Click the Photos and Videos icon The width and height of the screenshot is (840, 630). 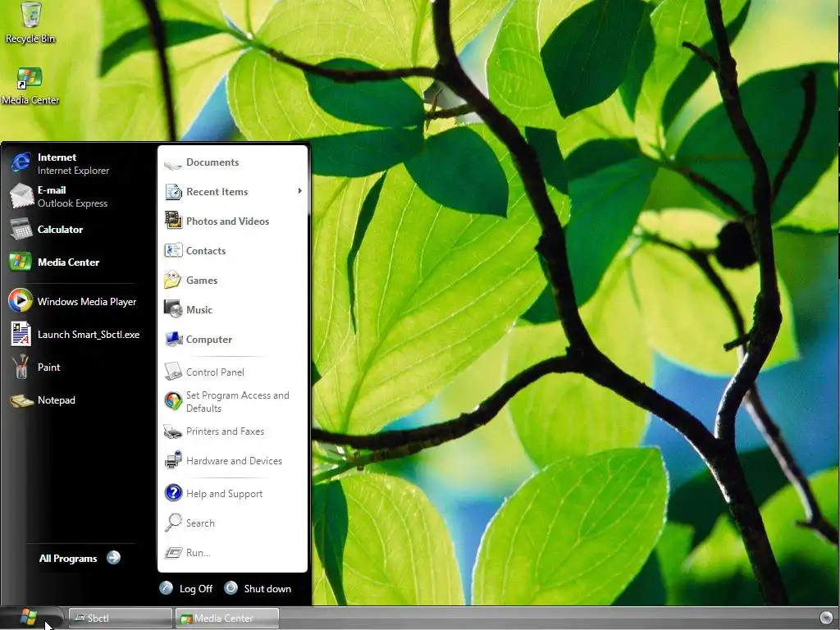[x=173, y=221]
